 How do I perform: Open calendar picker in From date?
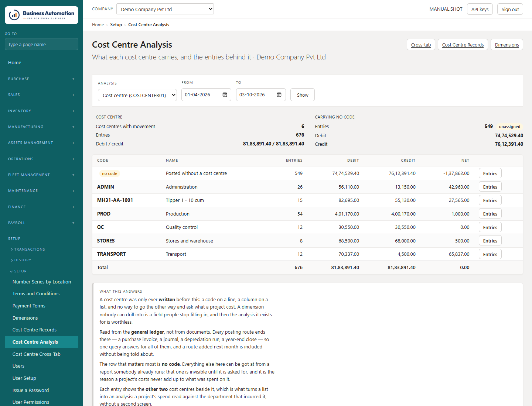coord(225,95)
